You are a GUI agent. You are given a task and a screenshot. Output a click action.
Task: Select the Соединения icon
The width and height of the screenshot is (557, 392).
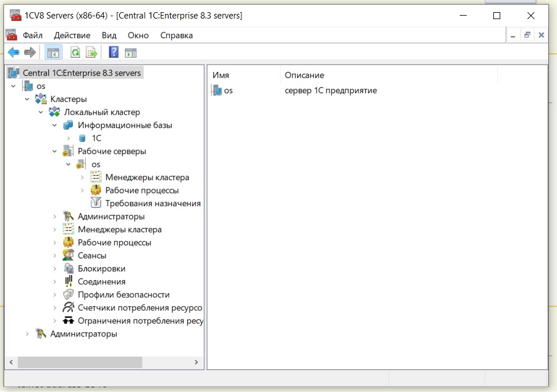[68, 281]
